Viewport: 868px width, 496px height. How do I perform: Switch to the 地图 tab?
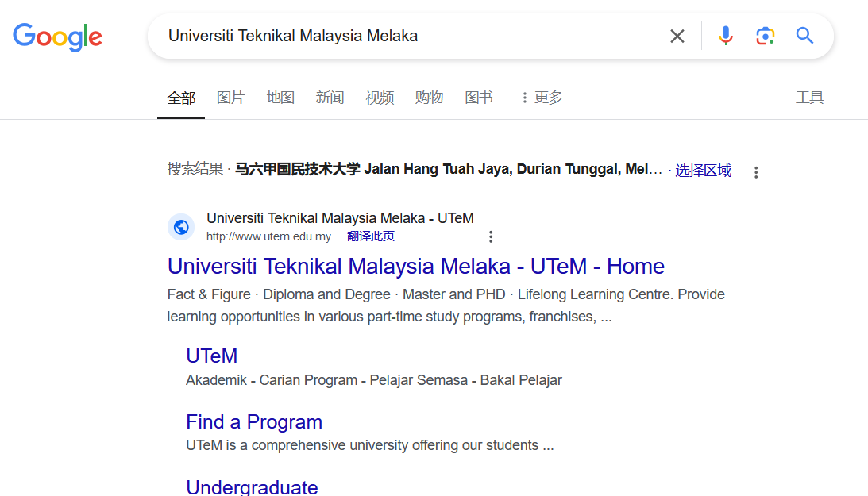(280, 98)
